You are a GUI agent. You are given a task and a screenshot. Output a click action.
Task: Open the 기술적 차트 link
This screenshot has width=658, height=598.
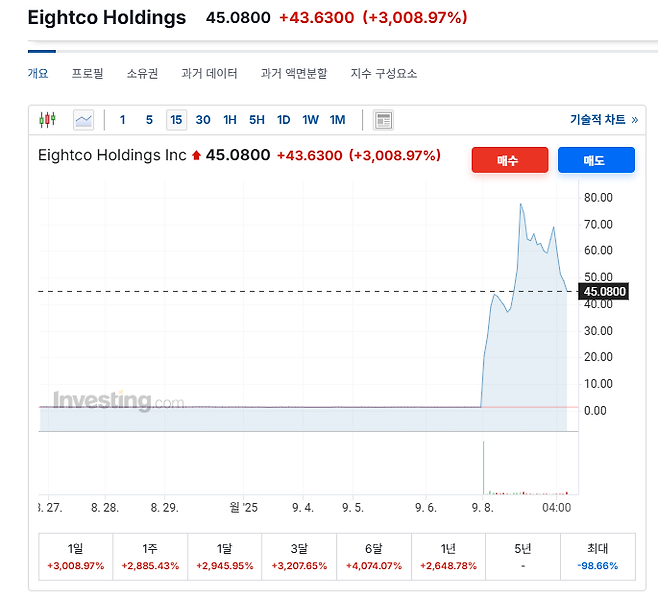point(604,120)
